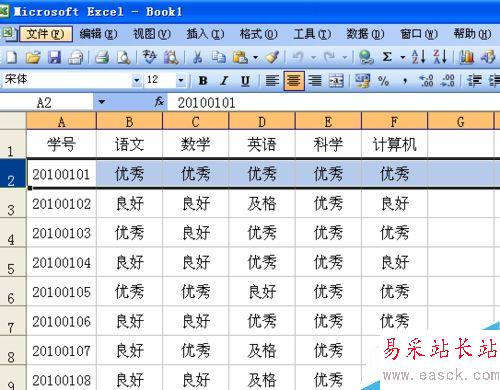Open the 文件(F) menu
Viewport: 500px width, 390px height.
46,34
